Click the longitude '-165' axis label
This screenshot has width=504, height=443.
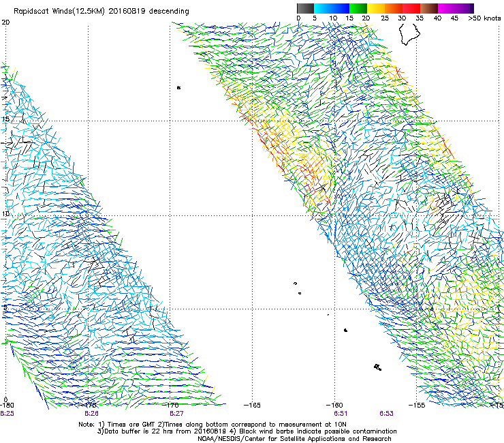click(x=252, y=406)
